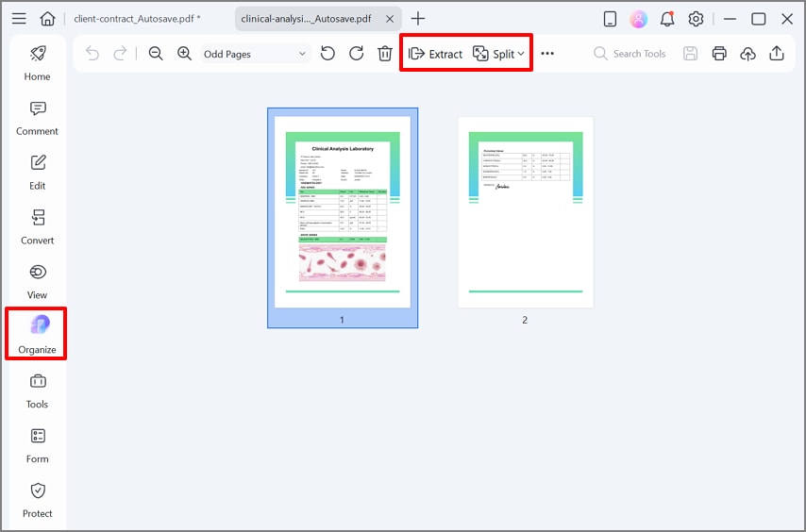Redo the last action
This screenshot has height=532, width=806.
click(120, 54)
